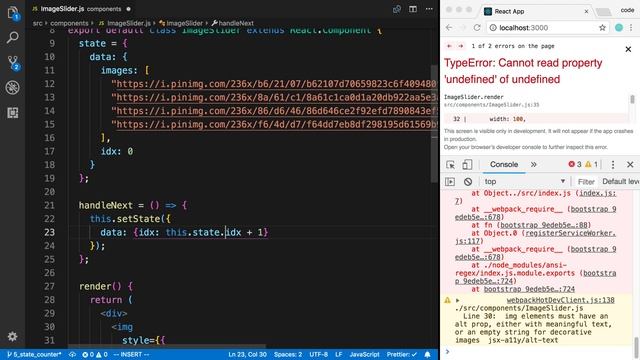Open notifications bell in status bar
Image resolution: width=640 pixels, height=360 pixels.
click(427, 355)
